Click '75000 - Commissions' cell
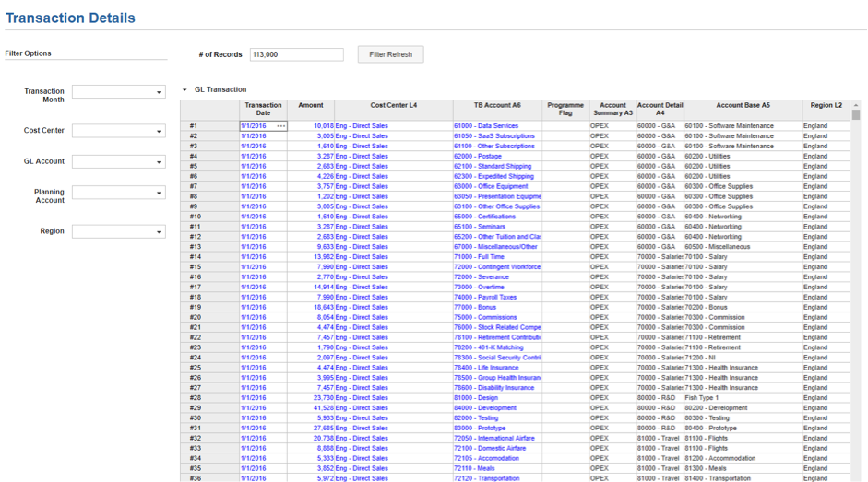The width and height of the screenshot is (868, 482). tap(497, 317)
